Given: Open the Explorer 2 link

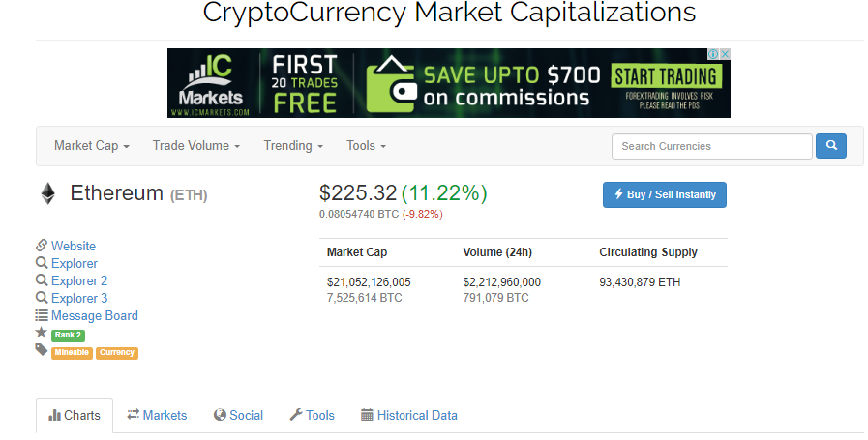Looking at the screenshot, I should click(x=79, y=280).
